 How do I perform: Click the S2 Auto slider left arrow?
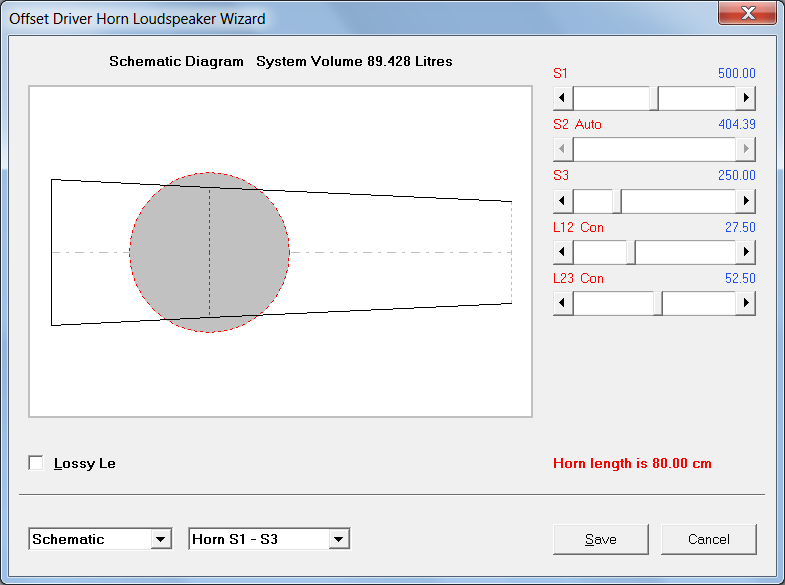[563, 149]
